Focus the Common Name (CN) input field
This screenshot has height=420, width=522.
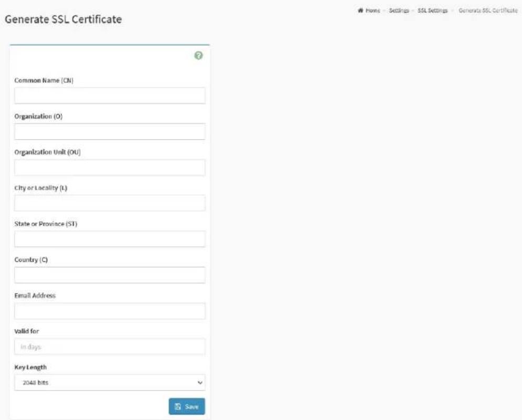pos(110,96)
